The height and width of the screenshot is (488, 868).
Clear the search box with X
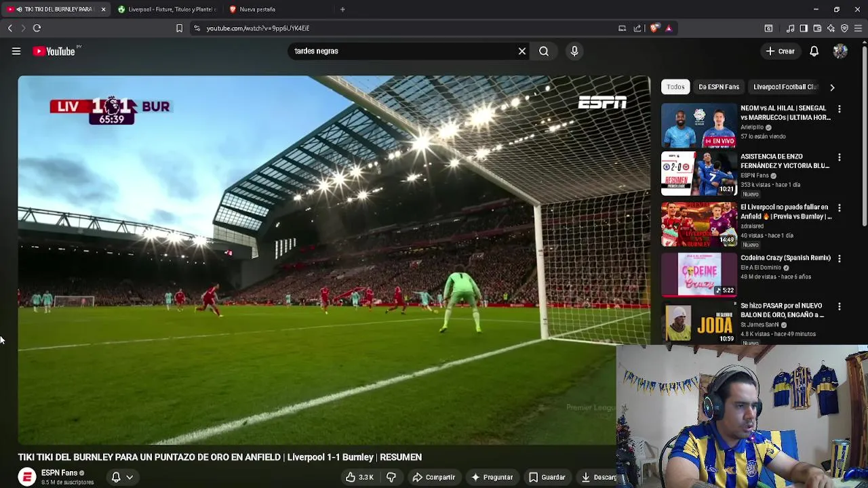pyautogui.click(x=522, y=51)
